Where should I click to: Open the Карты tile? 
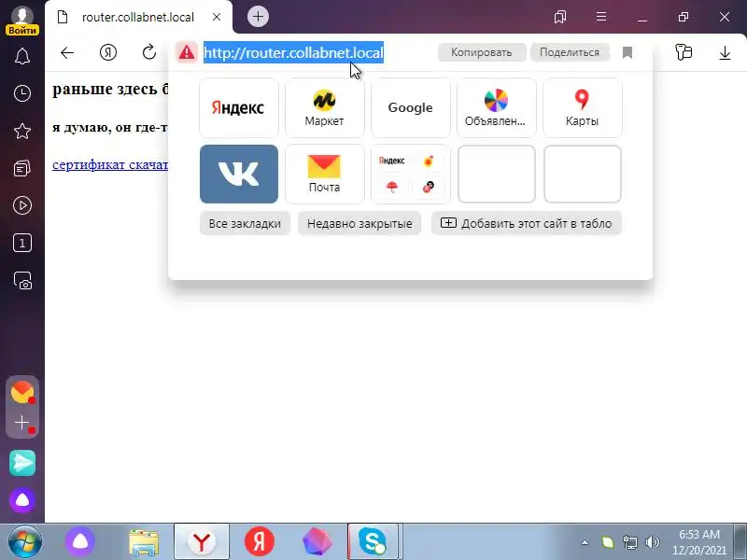(582, 108)
